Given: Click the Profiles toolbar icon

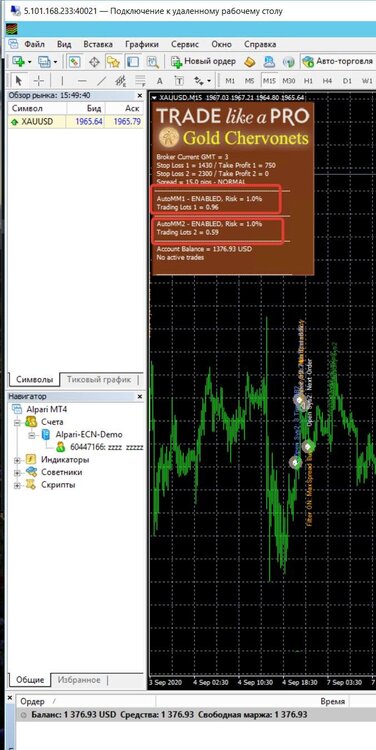Looking at the screenshot, I should [44, 61].
